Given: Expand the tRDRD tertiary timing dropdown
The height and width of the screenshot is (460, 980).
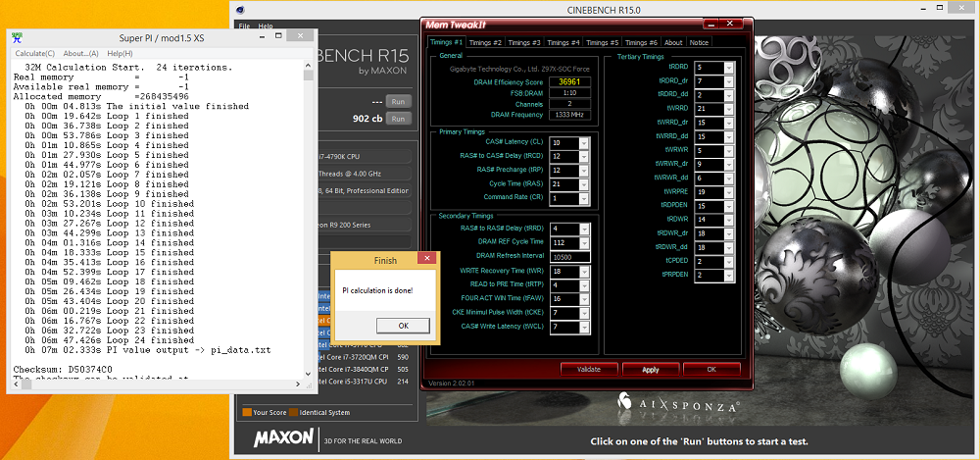Looking at the screenshot, I should point(729,68).
